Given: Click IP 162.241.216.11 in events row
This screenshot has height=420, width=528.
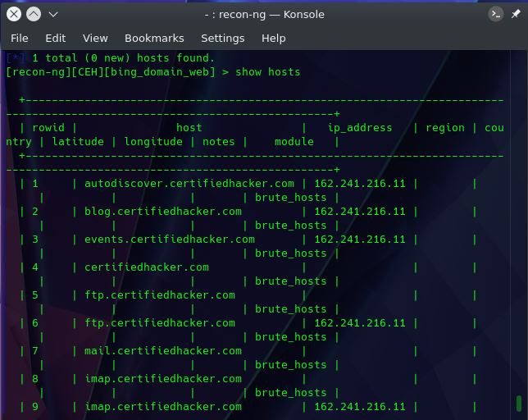Looking at the screenshot, I should click(x=360, y=240).
